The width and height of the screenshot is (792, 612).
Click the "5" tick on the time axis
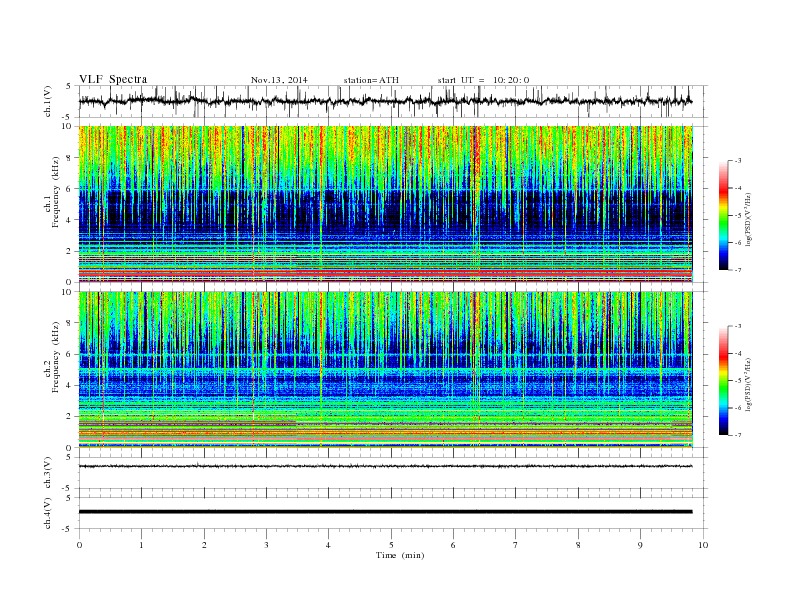tap(391, 545)
